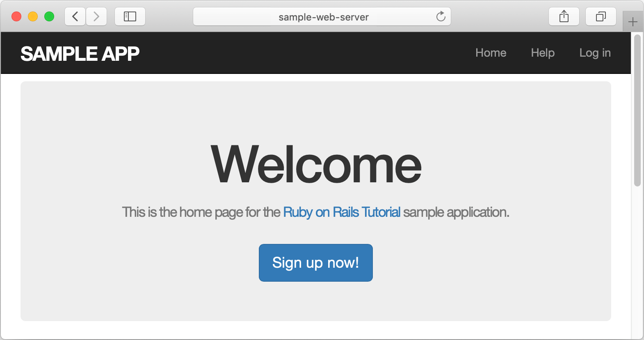Viewport: 644px width, 340px height.
Task: Minimize the window with yellow button
Action: [x=33, y=16]
